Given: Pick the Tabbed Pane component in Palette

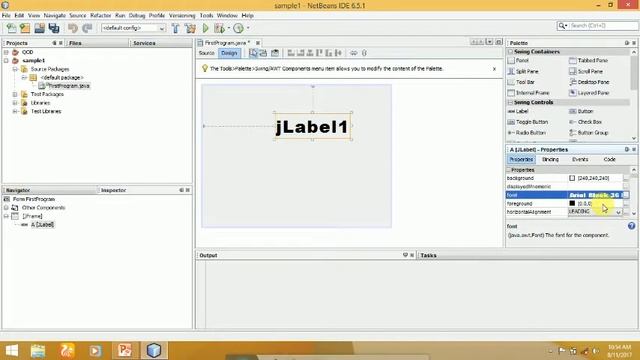Looking at the screenshot, I should (588, 60).
